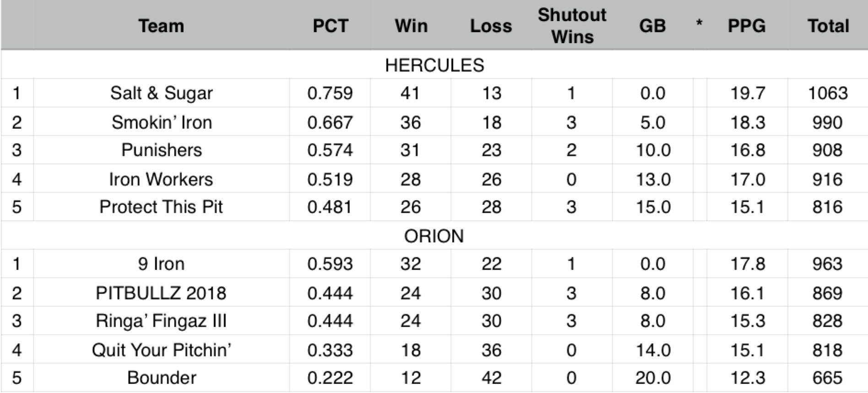Screen dimensions: 868x393
Task: Select the Loss column header
Action: click(491, 26)
